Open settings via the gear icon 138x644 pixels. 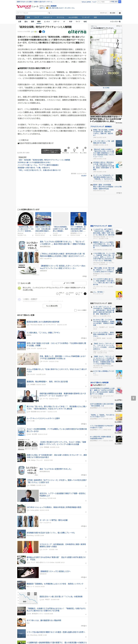pos(120,13)
